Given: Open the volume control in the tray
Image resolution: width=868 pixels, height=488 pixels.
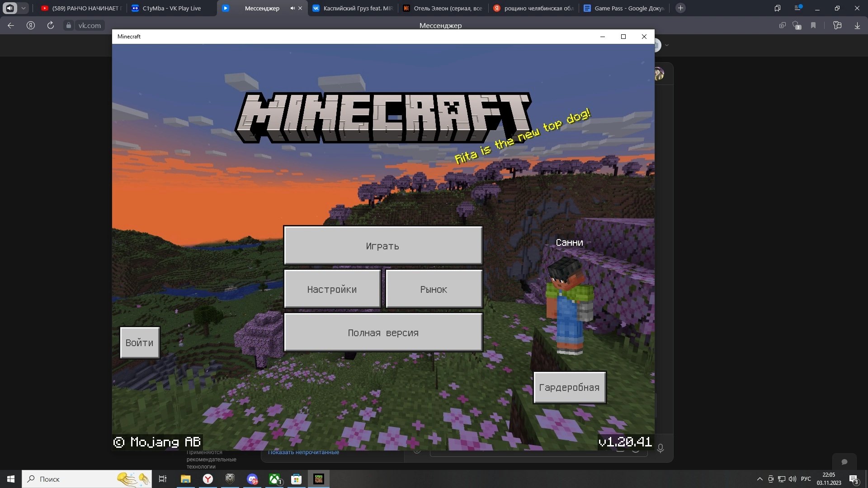Looking at the screenshot, I should click(793, 479).
